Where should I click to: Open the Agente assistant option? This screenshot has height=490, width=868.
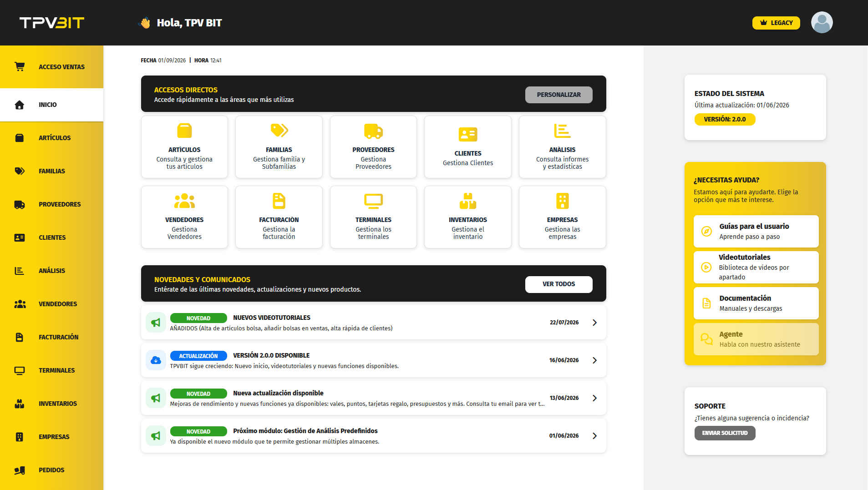[756, 339]
